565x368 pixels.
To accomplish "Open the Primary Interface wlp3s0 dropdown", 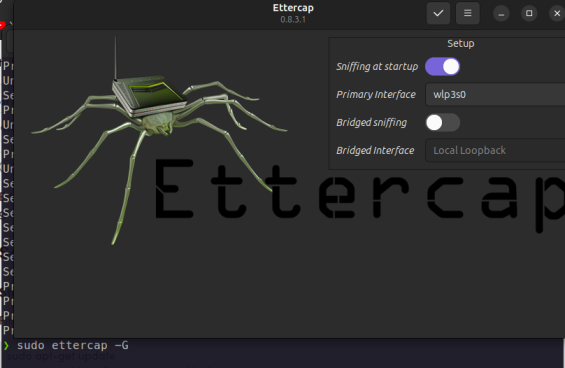I will [495, 94].
